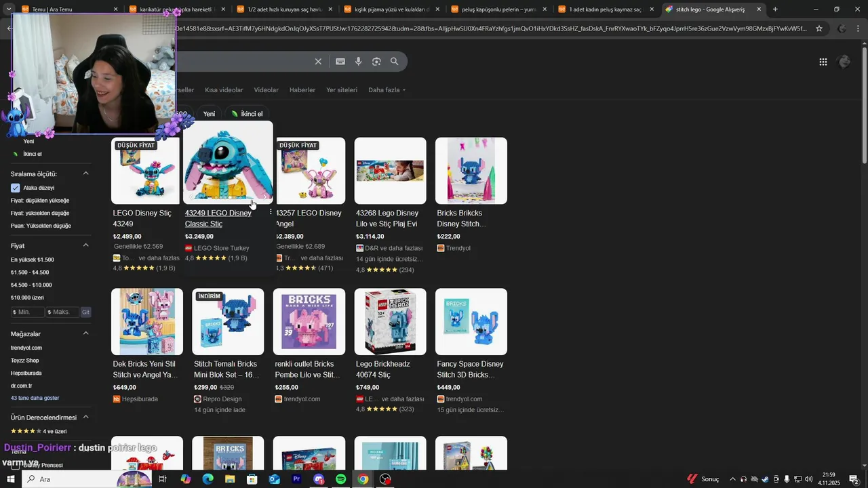The height and width of the screenshot is (488, 868).
Task: Open File Explorer from the taskbar
Action: 230,479
